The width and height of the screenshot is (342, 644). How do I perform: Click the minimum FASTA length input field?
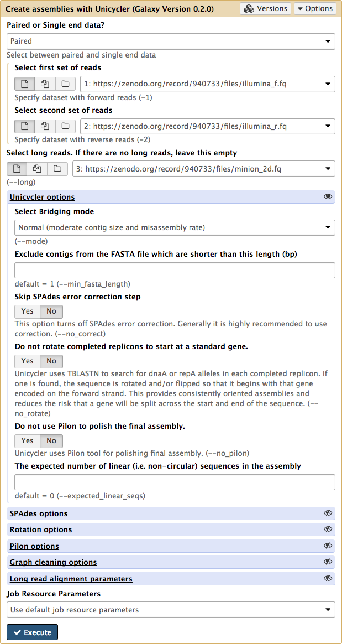[175, 271]
